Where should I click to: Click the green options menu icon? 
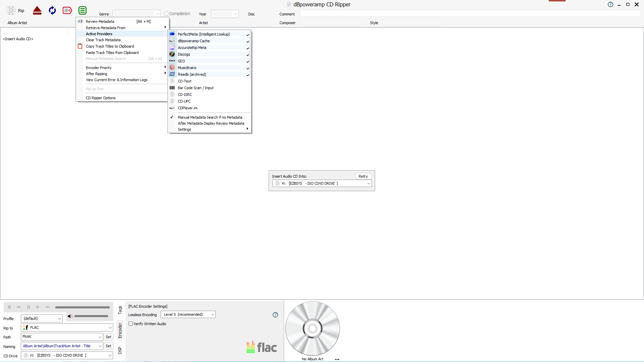(83, 11)
